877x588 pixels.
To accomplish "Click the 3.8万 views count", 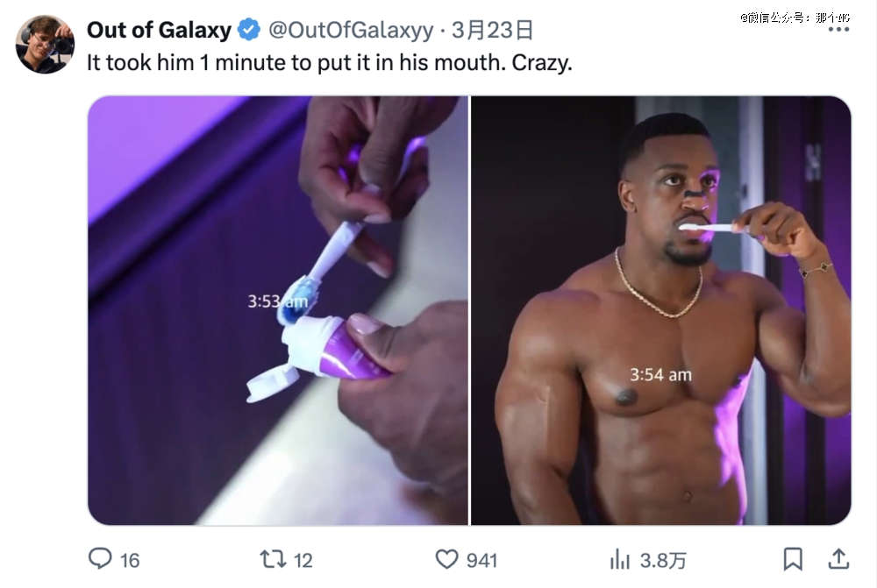I will coord(664,560).
